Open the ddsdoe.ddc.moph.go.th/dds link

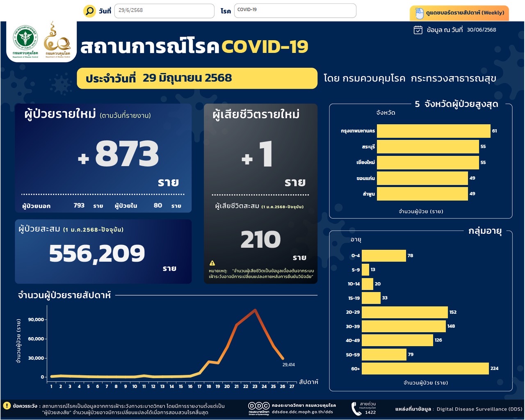(302, 412)
